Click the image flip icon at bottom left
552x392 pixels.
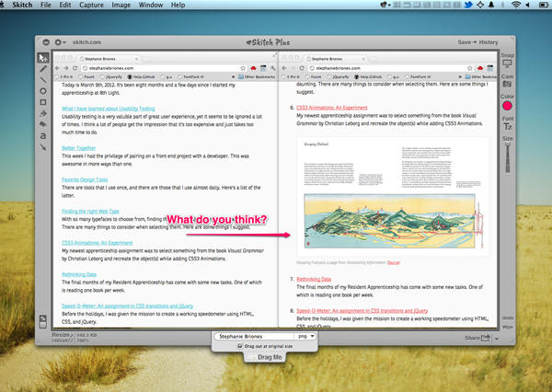[42, 321]
